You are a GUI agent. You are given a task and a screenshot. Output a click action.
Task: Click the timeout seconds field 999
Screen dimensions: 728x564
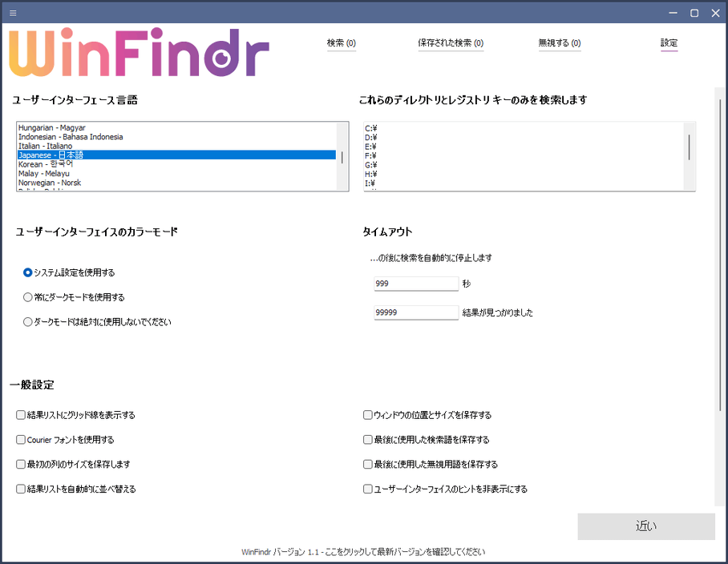coord(416,284)
